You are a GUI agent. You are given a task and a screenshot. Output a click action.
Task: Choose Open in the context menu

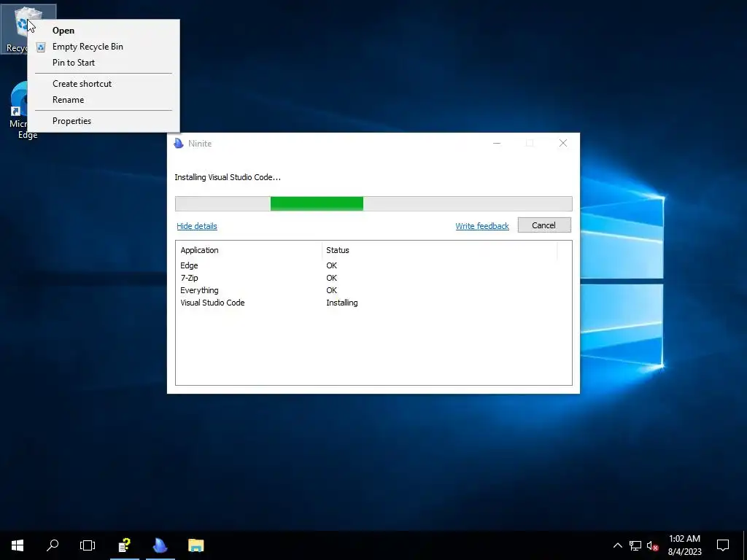coord(104,31)
